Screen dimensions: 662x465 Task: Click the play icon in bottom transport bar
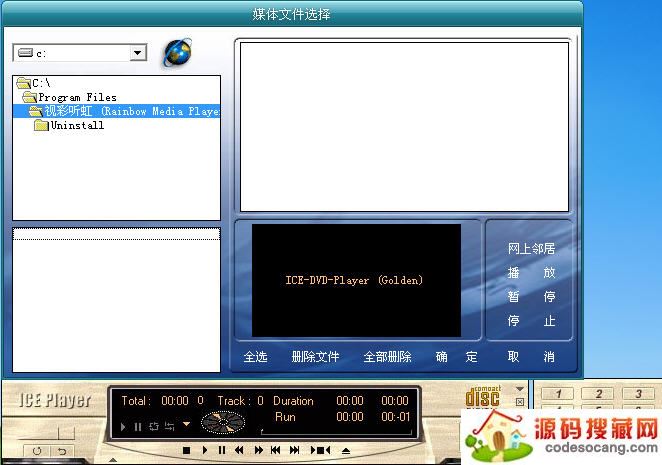205,450
